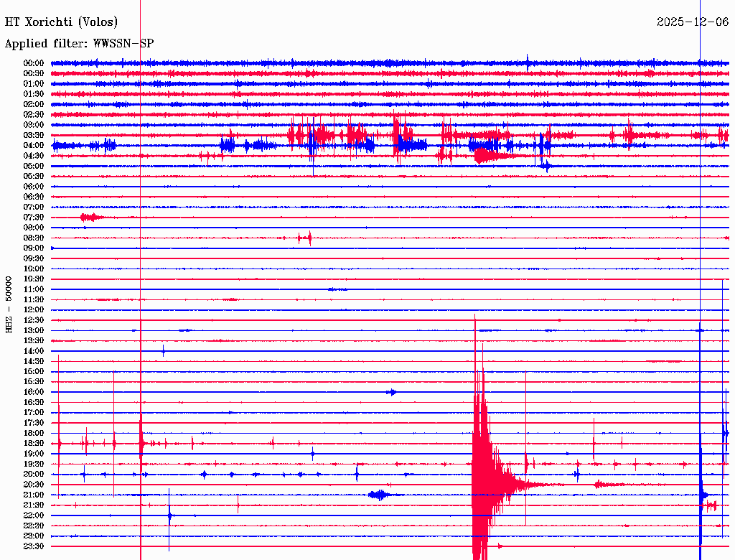Select the 06:30 time label
Screen dimensions: 735x560
34,197
